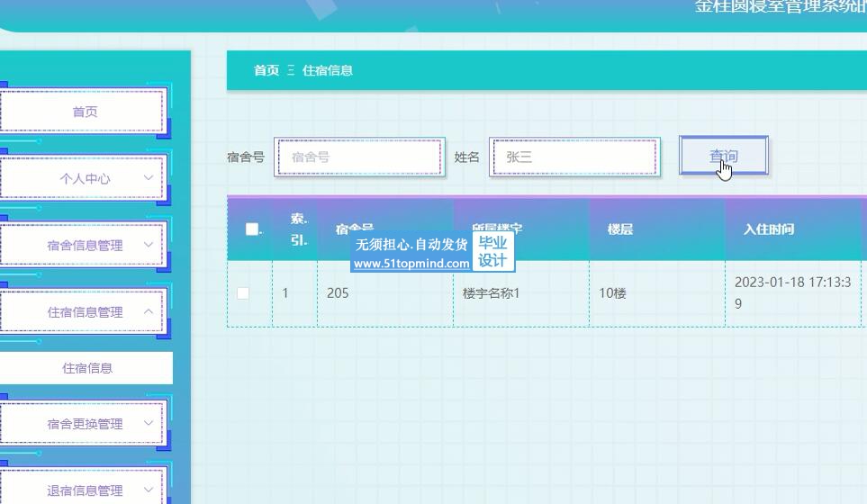Focus the 宿舍号 search input field

click(x=359, y=157)
